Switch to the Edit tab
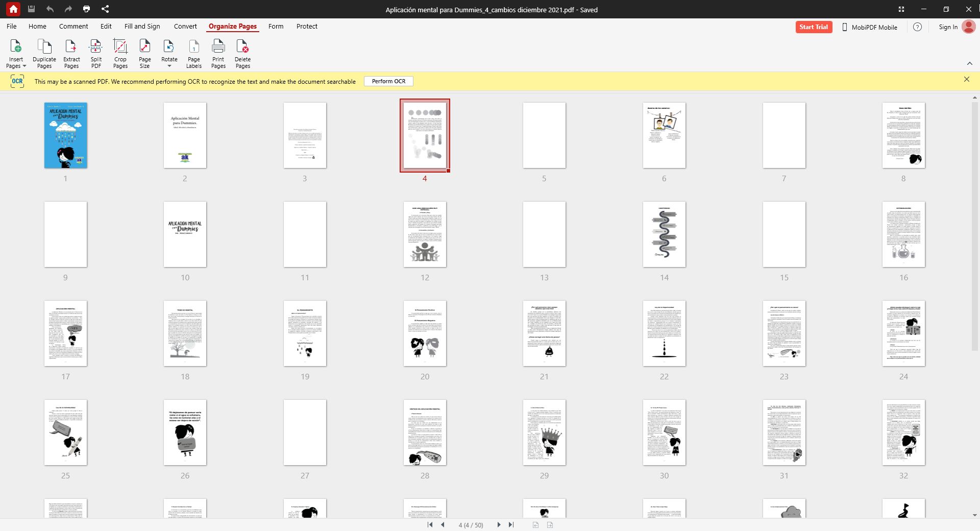The width and height of the screenshot is (980, 531). (x=106, y=26)
